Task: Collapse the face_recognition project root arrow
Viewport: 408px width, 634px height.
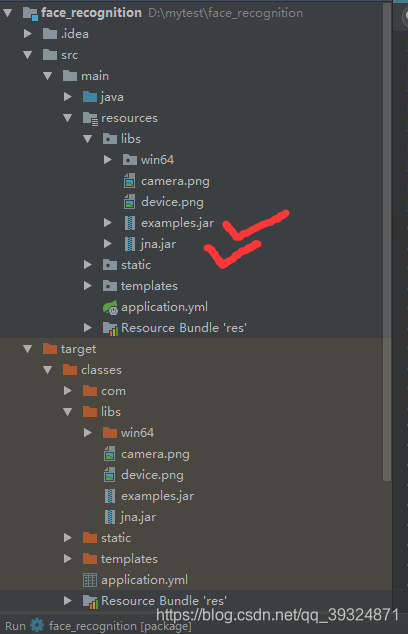Action: click(x=8, y=13)
